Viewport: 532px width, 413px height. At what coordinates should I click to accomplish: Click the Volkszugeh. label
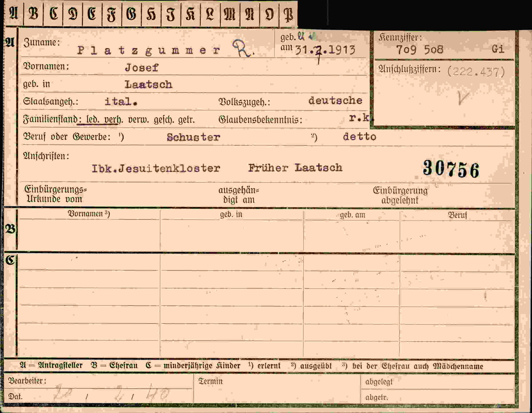click(x=244, y=102)
